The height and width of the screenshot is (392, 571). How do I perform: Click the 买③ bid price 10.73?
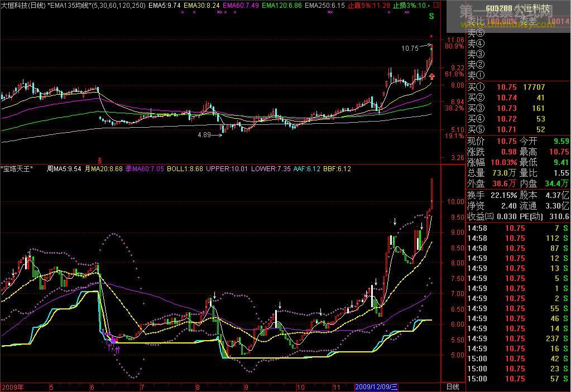pyautogui.click(x=507, y=108)
